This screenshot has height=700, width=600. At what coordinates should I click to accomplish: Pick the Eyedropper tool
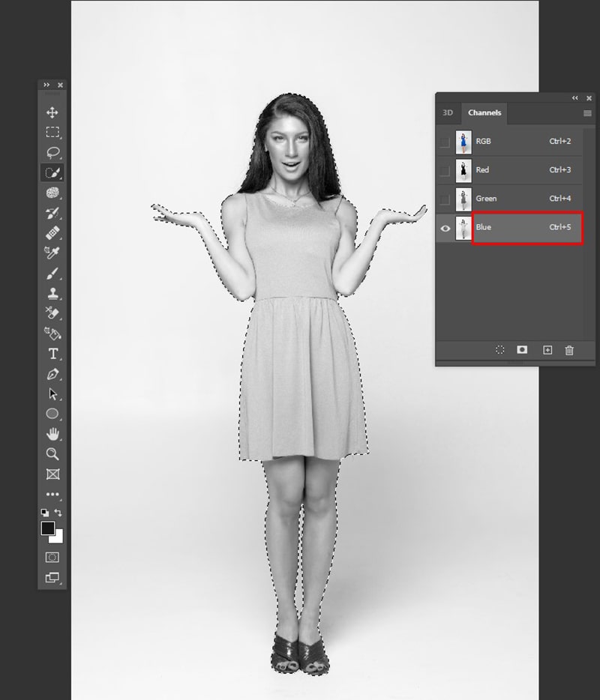(x=52, y=253)
